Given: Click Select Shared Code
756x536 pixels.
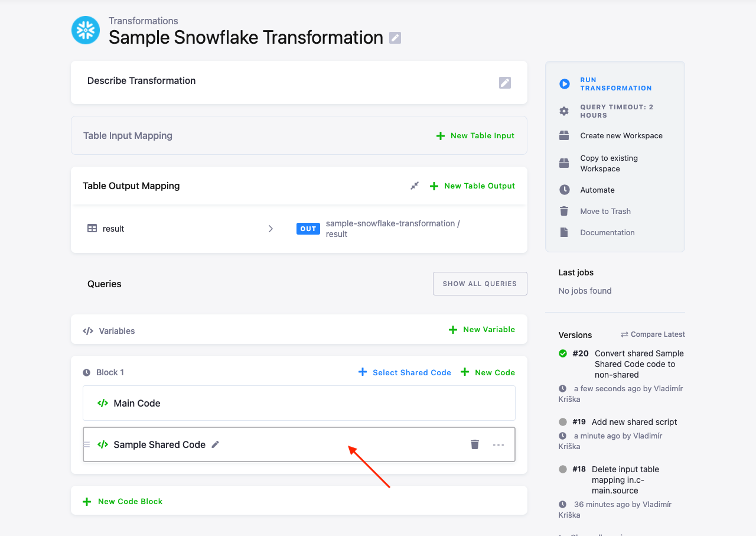Looking at the screenshot, I should pos(405,372).
